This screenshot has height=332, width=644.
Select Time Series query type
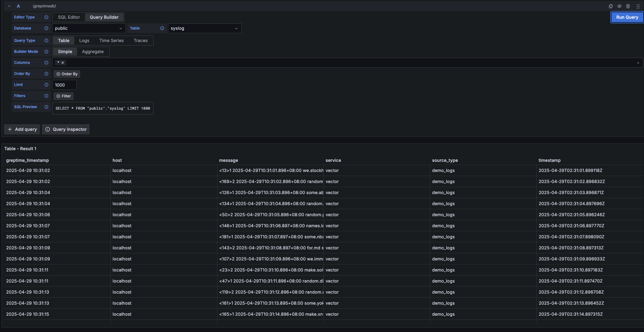click(x=111, y=41)
